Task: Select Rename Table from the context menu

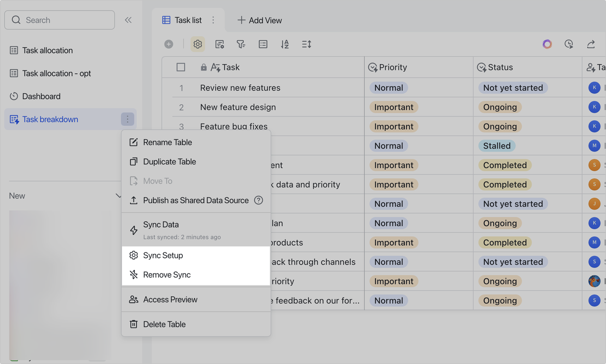Action: [x=167, y=142]
